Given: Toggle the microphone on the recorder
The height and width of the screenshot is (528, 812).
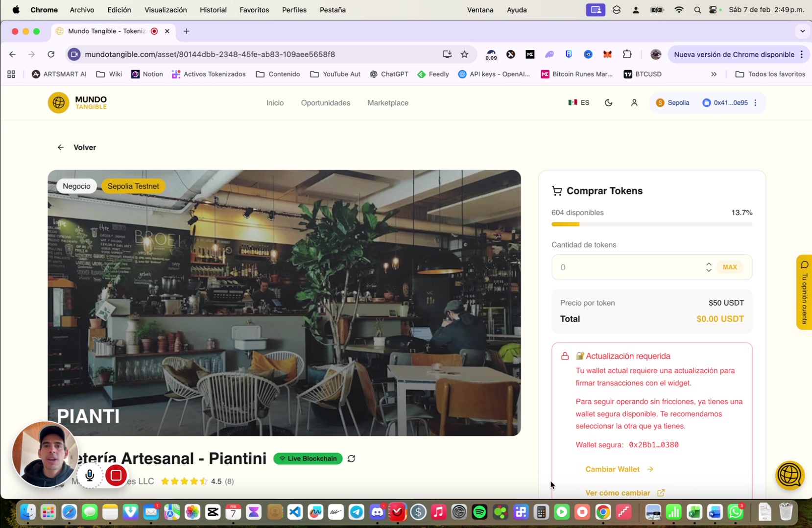Looking at the screenshot, I should point(90,475).
